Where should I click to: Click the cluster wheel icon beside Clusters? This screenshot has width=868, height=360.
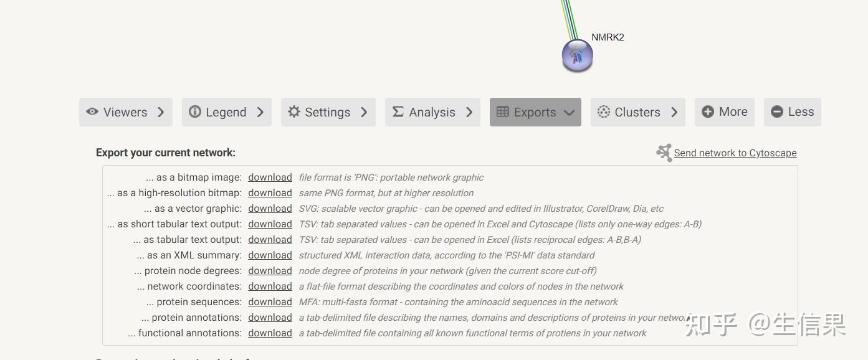[603, 112]
